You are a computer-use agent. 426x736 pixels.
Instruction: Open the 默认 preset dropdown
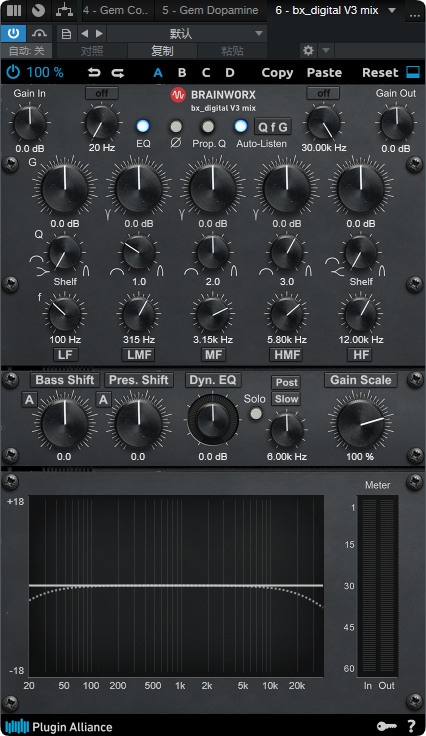pos(187,34)
